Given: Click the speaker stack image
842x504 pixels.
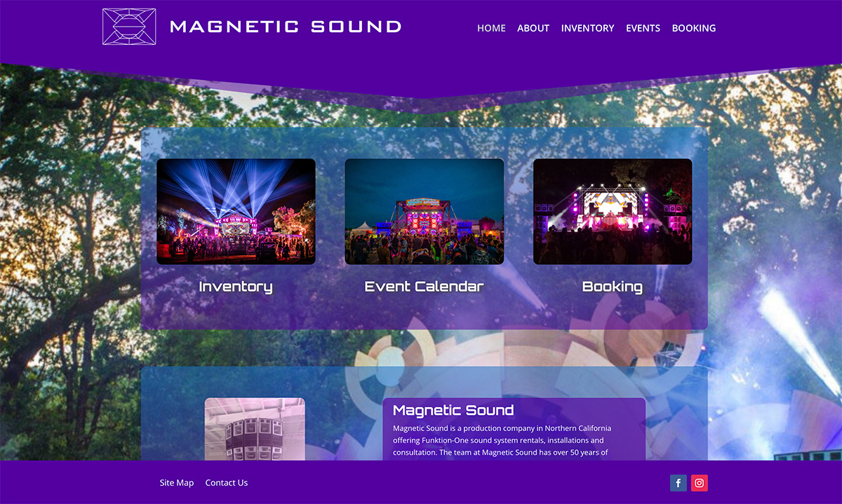Looking at the screenshot, I should point(255,429).
